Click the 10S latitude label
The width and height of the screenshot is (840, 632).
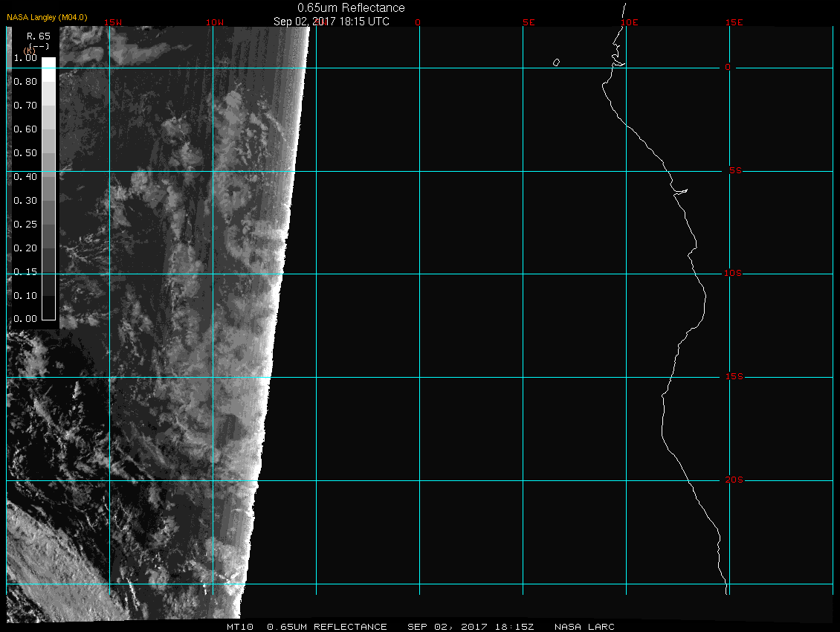pos(733,274)
